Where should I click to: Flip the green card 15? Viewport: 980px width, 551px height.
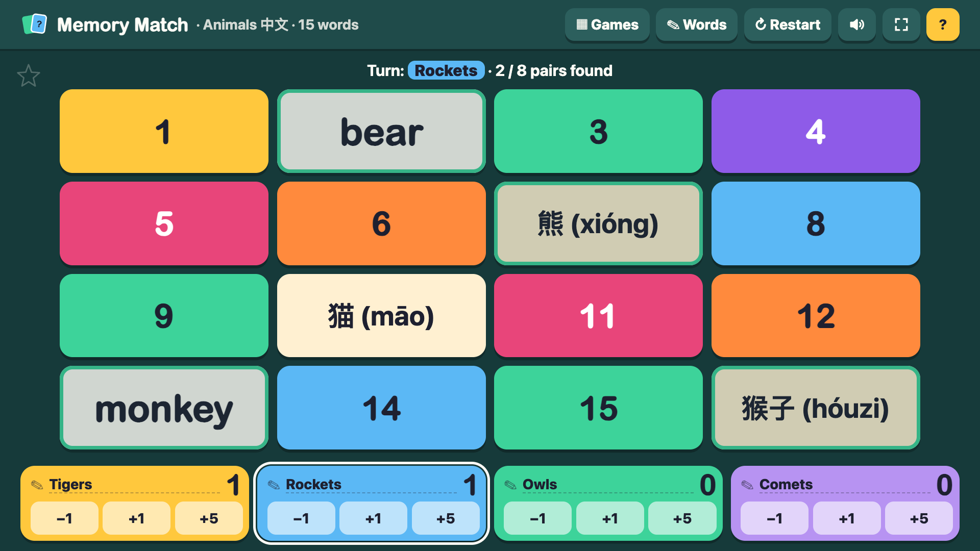[598, 408]
